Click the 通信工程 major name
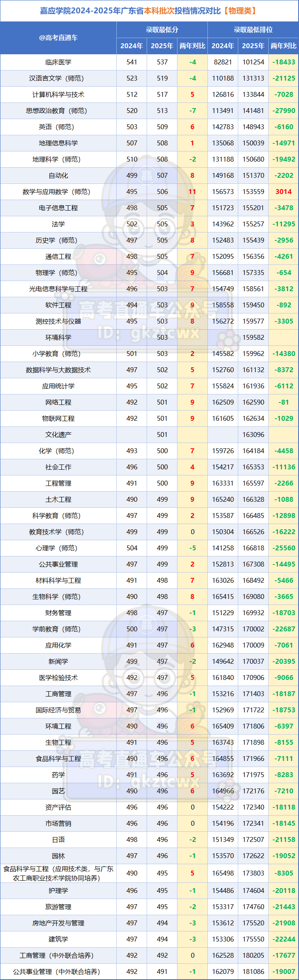Screen dimensions: 299x980 tap(58, 256)
